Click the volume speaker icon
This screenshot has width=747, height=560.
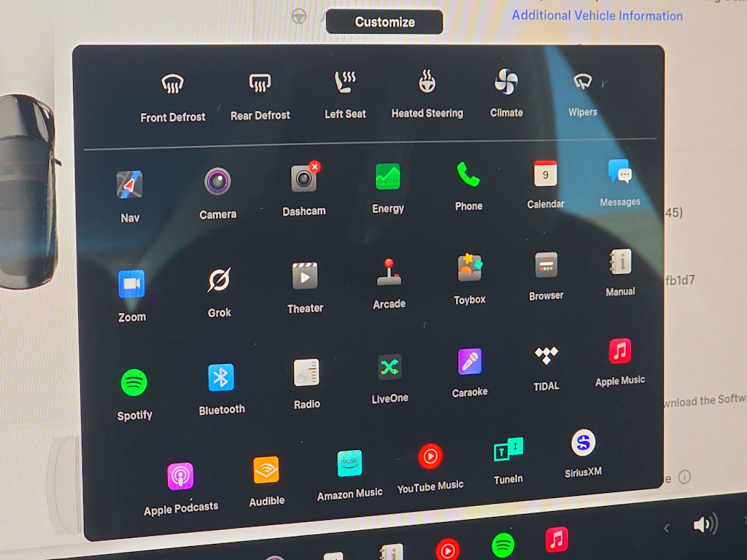coord(705,524)
